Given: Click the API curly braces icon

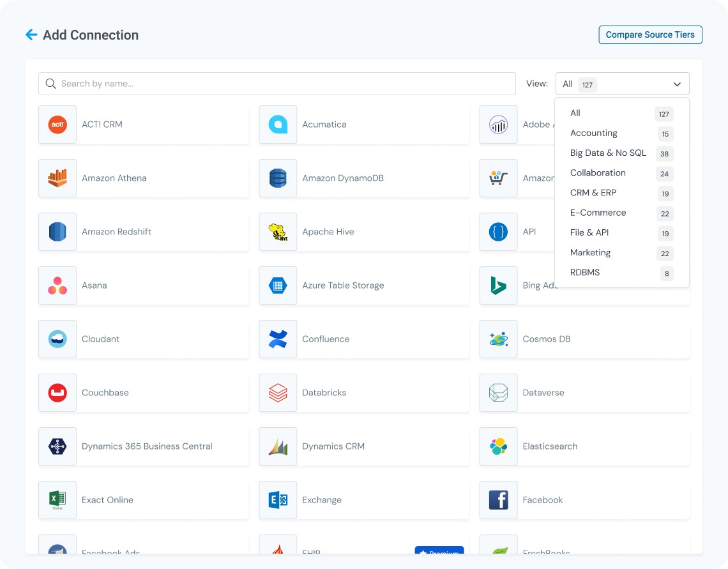Looking at the screenshot, I should pyautogui.click(x=499, y=232).
